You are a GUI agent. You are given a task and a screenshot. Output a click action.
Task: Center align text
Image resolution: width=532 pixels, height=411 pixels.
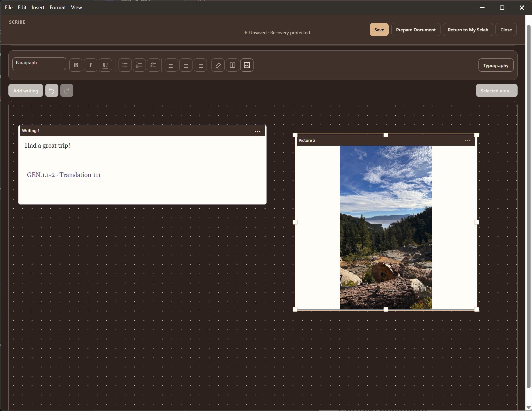pos(186,65)
